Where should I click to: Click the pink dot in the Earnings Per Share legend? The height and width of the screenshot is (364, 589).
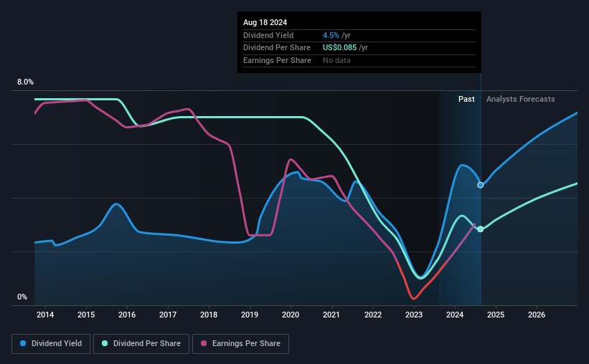(x=204, y=343)
